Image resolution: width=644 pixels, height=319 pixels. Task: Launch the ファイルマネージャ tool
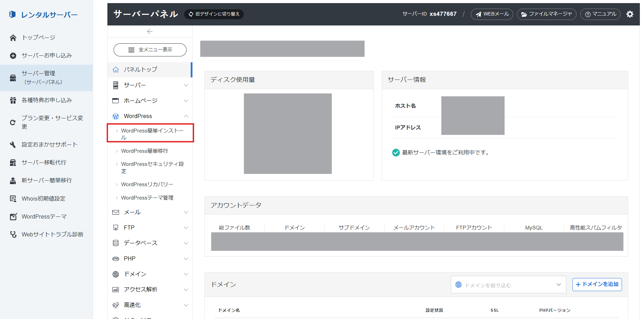click(547, 14)
